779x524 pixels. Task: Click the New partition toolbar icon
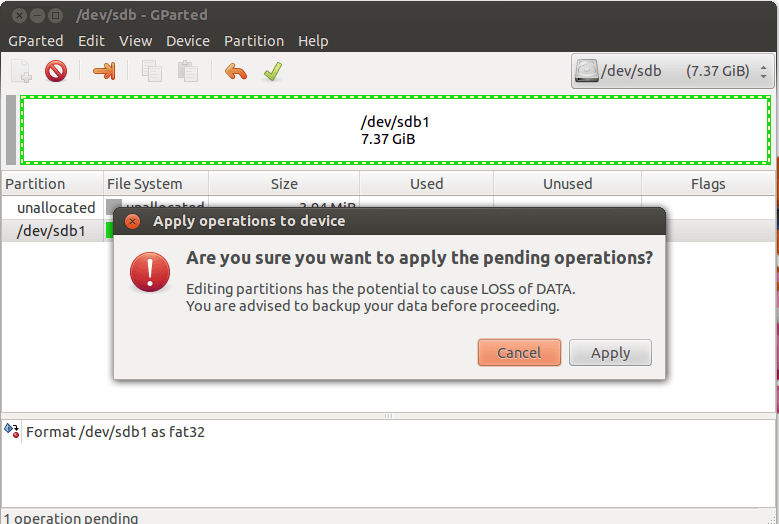tap(21, 71)
